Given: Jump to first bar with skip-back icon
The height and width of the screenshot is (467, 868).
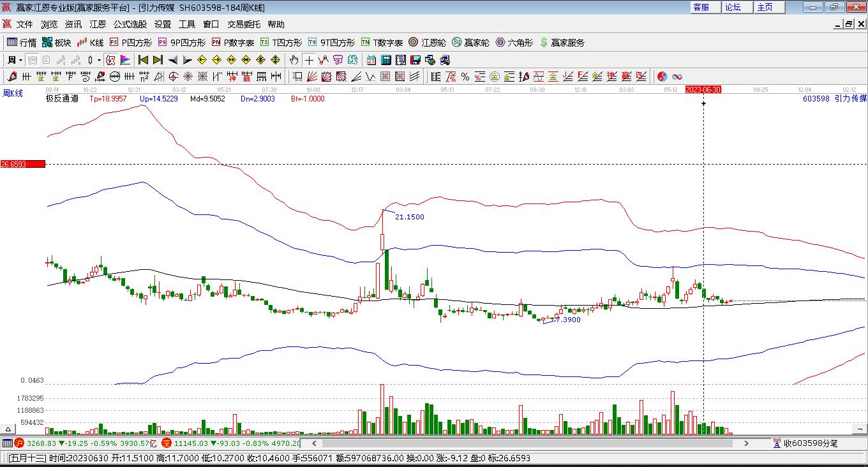Looking at the screenshot, I should pos(143,60).
